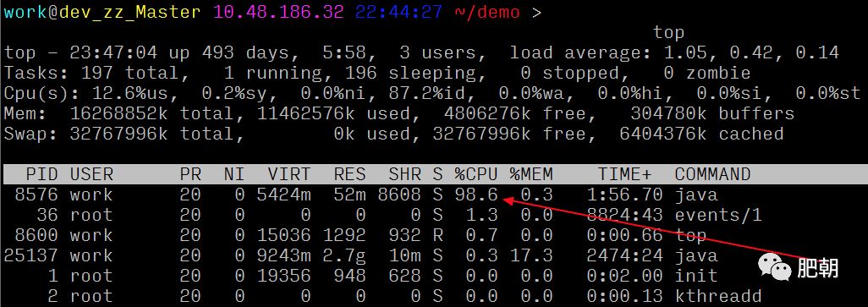Select the 6404376k cached value
Viewport: 868px width, 307px height.
coord(701,134)
